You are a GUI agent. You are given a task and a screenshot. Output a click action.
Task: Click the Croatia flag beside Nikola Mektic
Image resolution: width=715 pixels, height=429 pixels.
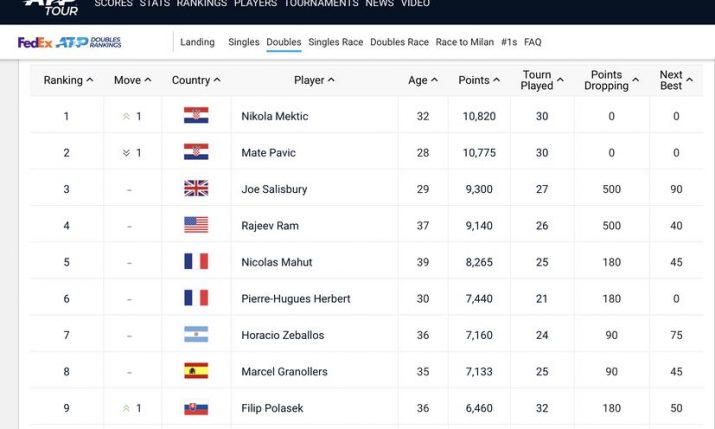196,116
